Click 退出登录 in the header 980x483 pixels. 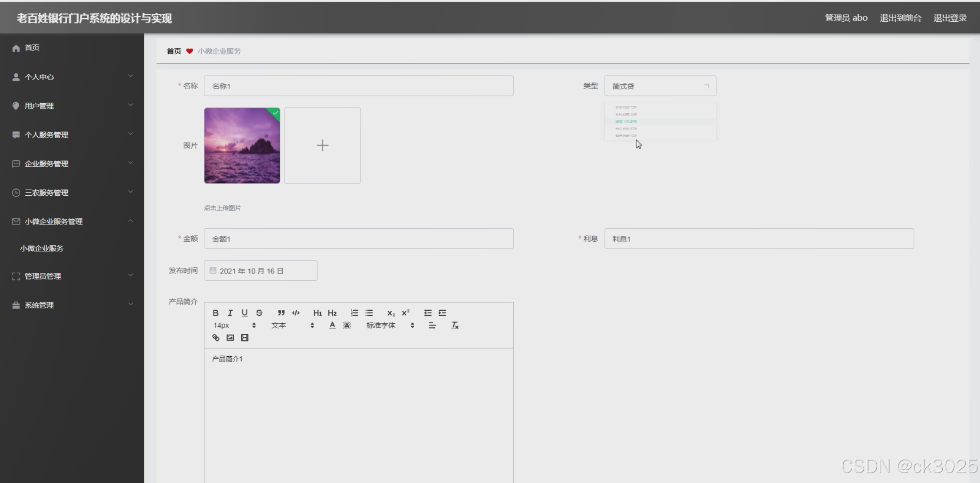[x=950, y=18]
